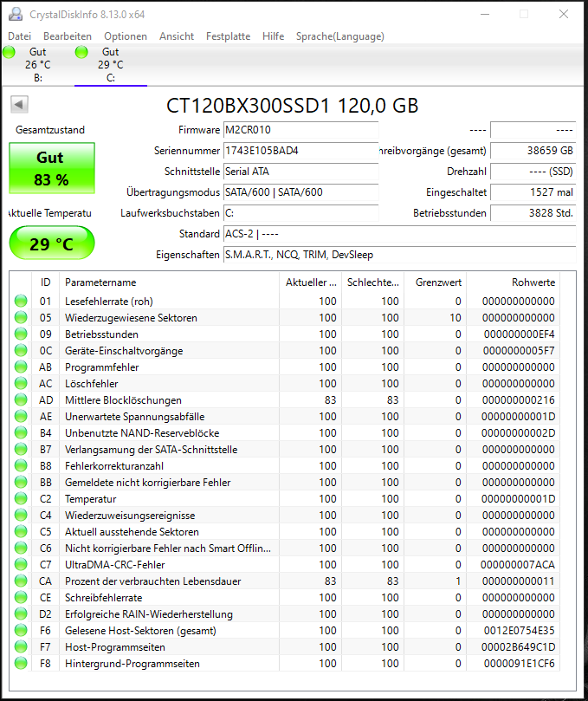Screen dimensions: 588x701
Task: Click the CrystalDiskInfo app icon in title bar
Action: (16, 15)
